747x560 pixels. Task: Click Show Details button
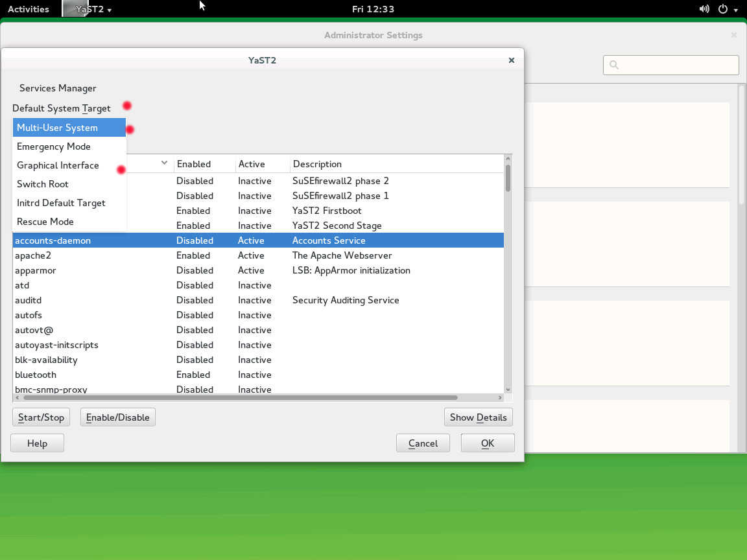point(479,417)
